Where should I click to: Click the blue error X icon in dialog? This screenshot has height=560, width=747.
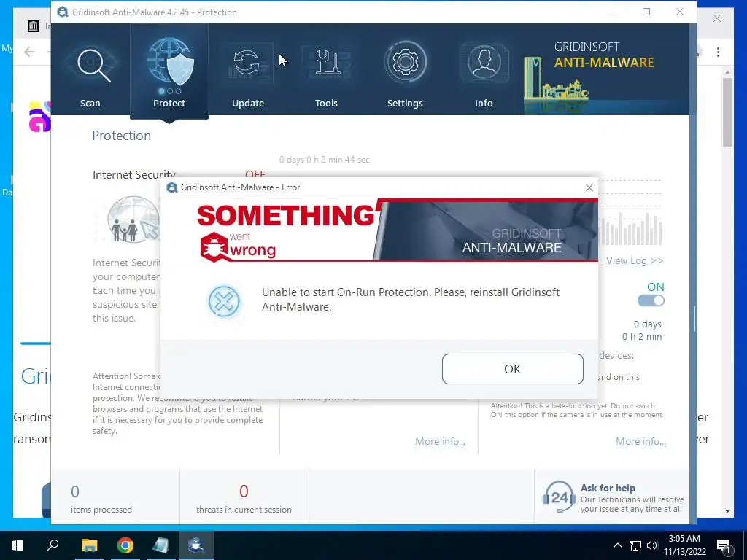224,301
